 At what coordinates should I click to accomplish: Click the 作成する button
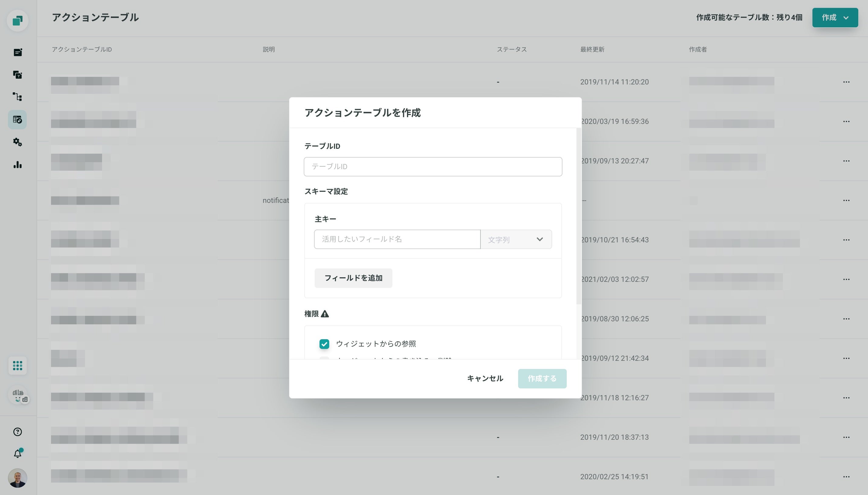coord(542,378)
